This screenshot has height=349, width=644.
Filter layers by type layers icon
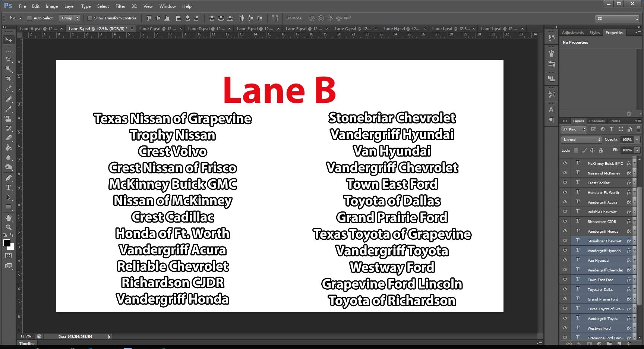click(x=611, y=129)
